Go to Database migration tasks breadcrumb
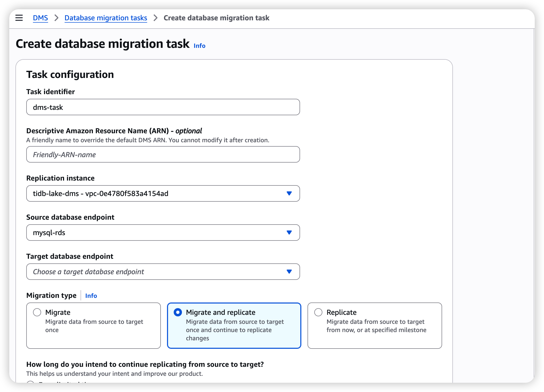The image size is (544, 392). coord(106,18)
